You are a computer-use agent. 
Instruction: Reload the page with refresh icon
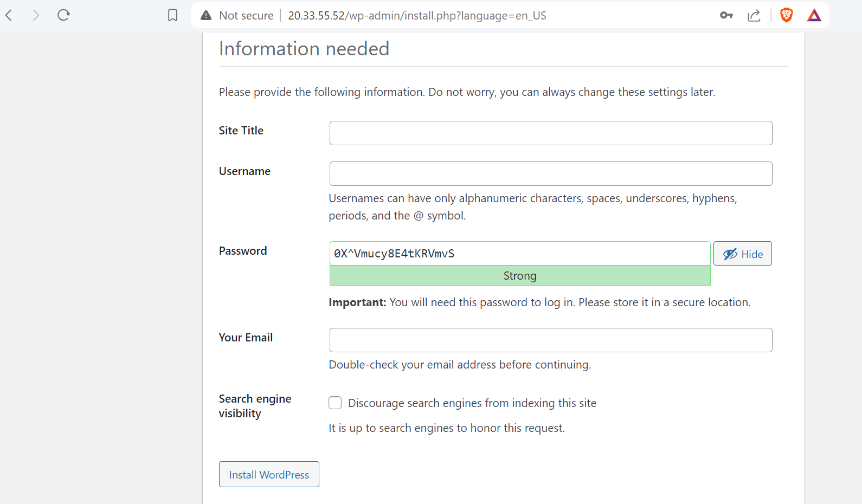point(63,15)
